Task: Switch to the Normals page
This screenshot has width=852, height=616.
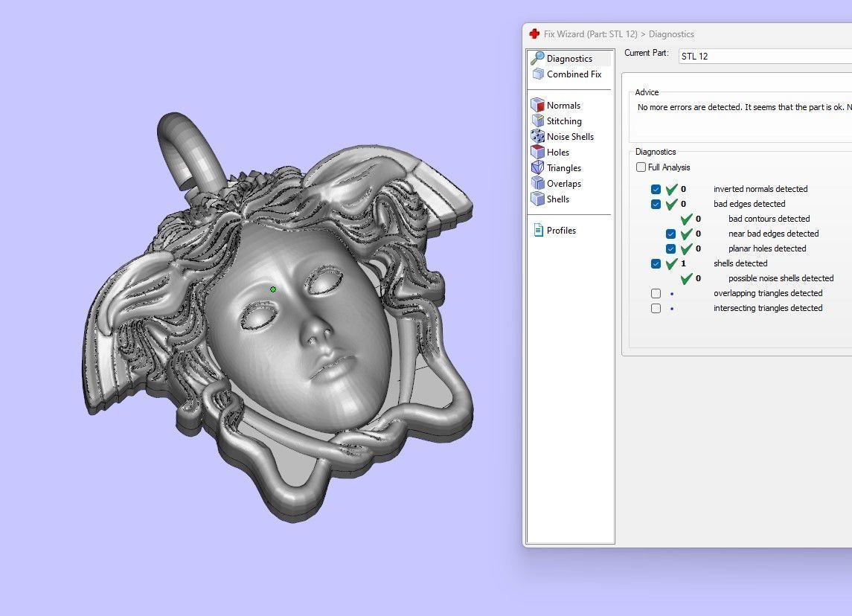Action: (x=563, y=106)
